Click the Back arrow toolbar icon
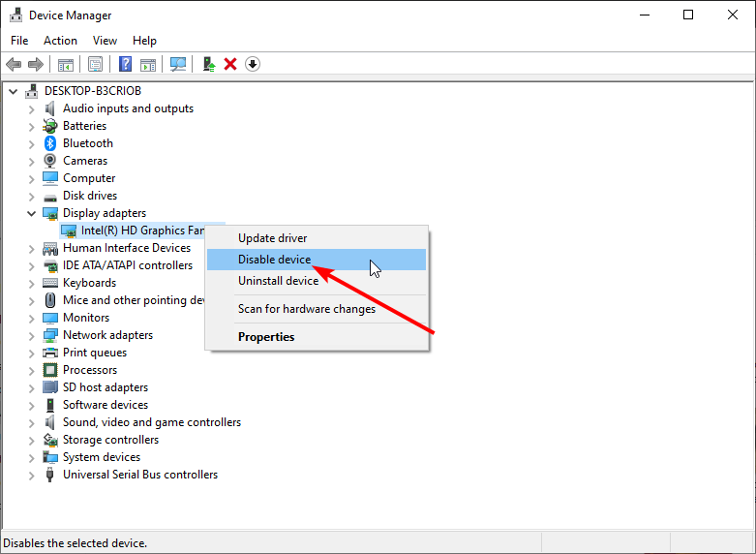 pyautogui.click(x=14, y=64)
